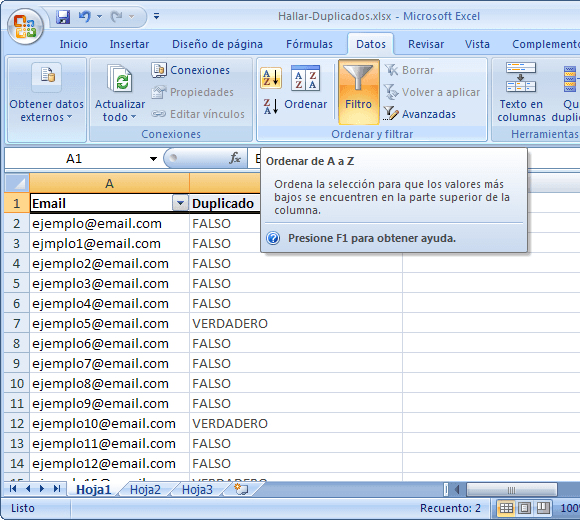Toggle the Filtro funnel button
This screenshot has height=520, width=580.
[x=358, y=92]
